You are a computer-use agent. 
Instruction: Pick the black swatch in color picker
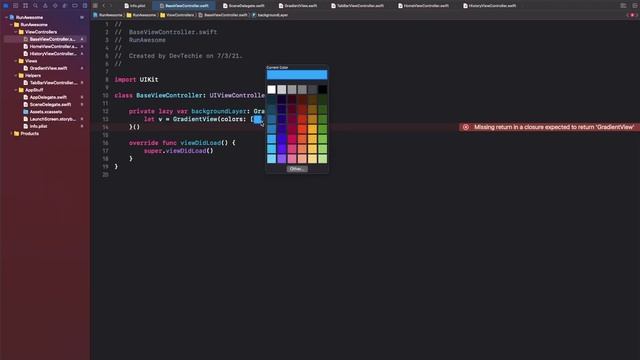click(322, 89)
